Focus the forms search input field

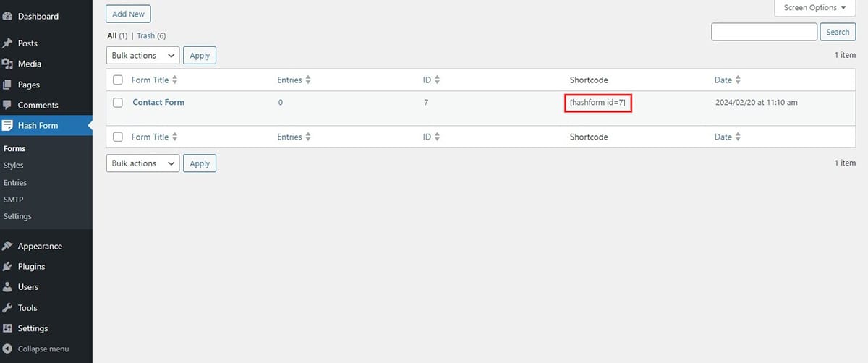765,32
